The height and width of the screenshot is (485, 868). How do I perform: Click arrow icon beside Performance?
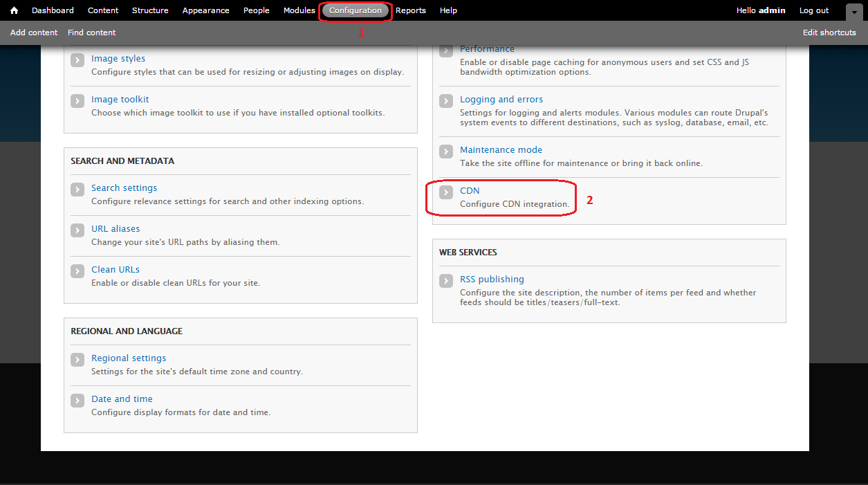[446, 51]
